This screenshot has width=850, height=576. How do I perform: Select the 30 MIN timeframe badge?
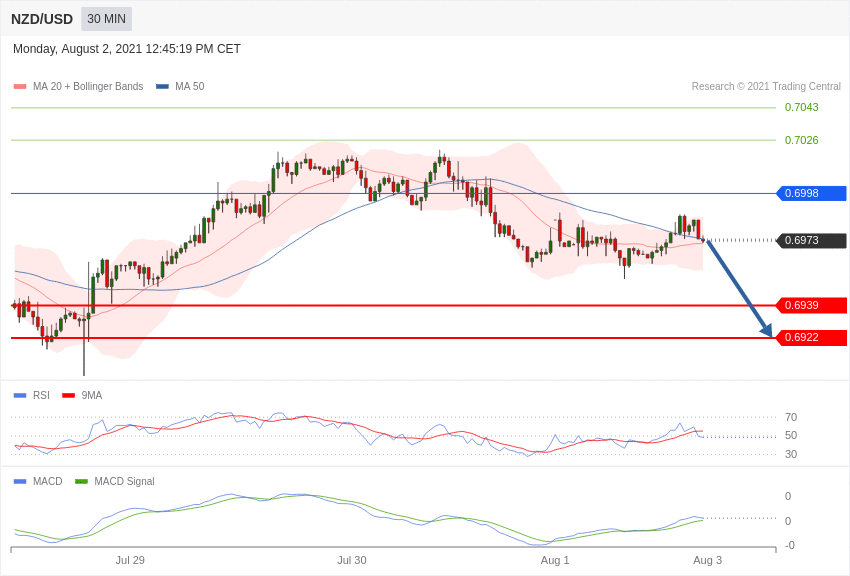(x=106, y=19)
